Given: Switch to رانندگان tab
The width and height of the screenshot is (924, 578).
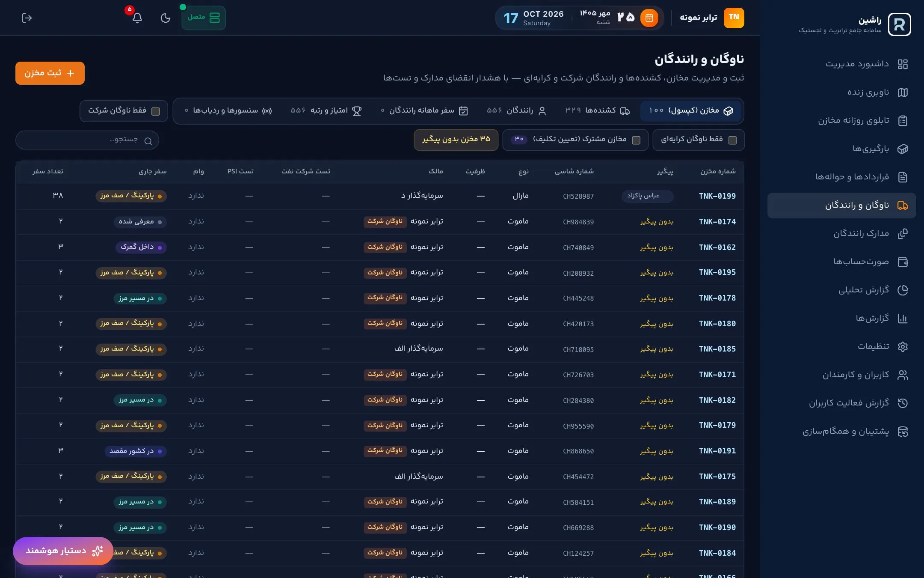Looking at the screenshot, I should [x=516, y=111].
